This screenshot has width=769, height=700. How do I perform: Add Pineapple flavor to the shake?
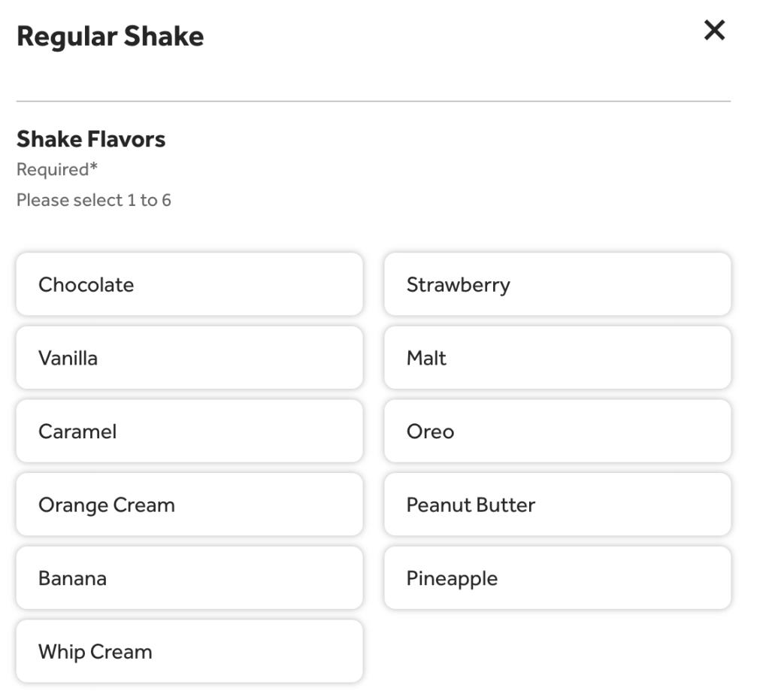click(x=557, y=578)
